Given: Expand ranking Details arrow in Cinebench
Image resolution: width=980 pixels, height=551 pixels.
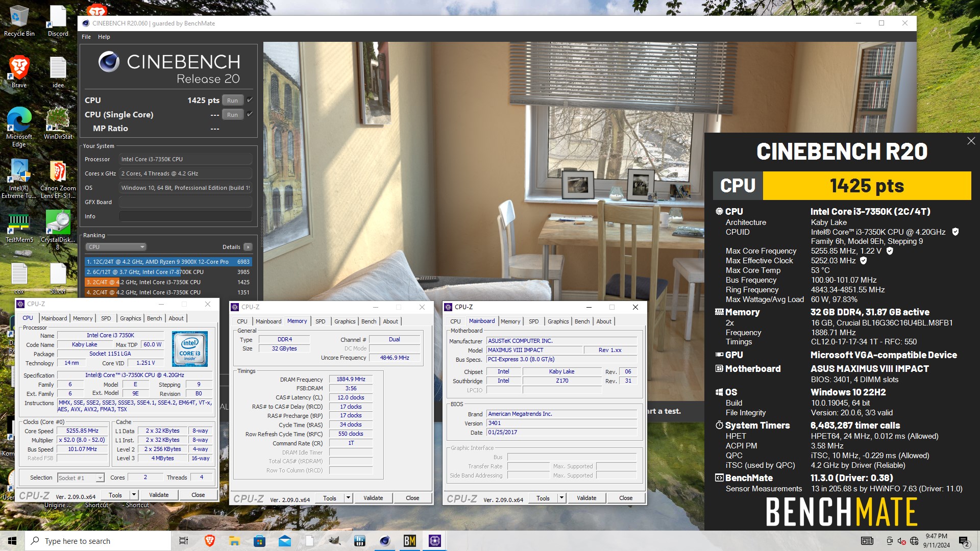Looking at the screenshot, I should [x=248, y=247].
